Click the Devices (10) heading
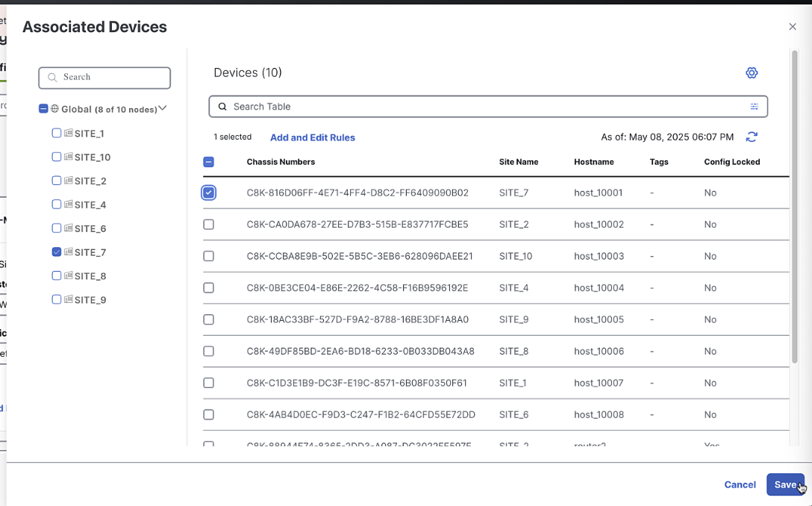The height and width of the screenshot is (506, 812). tap(248, 72)
